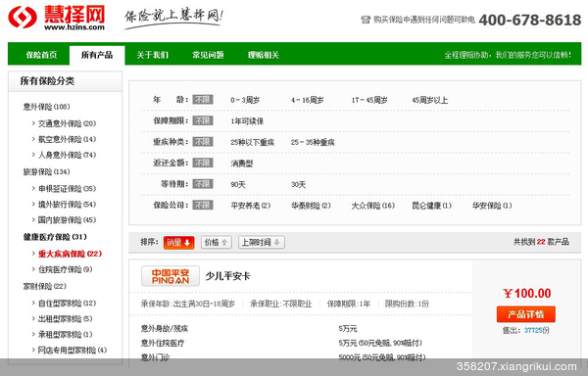
Task: Sort products by 上架时间
Action: (x=262, y=242)
